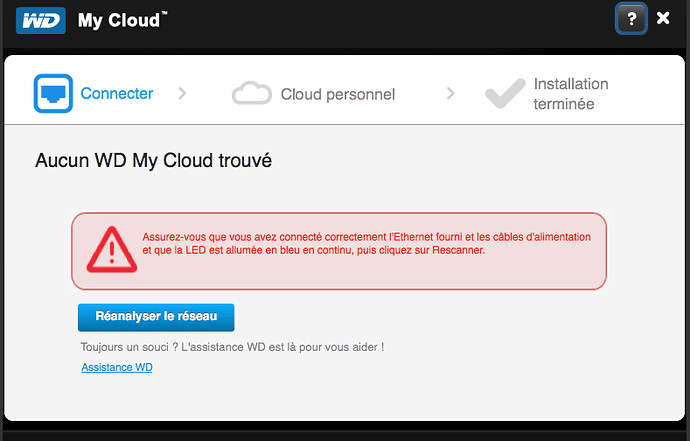Click the red error message text
This screenshot has height=441, width=690.
(366, 244)
